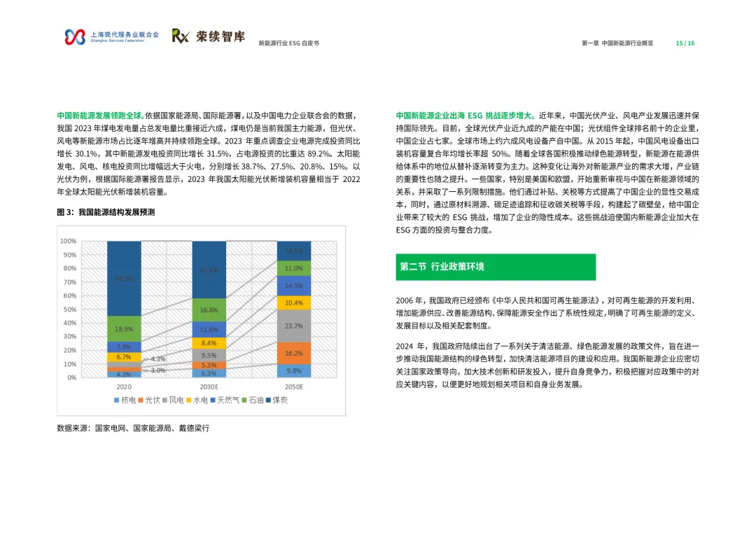This screenshot has width=756, height=535.
Task: Click the 23.7% segment in the 2050E bar
Action: (x=293, y=326)
